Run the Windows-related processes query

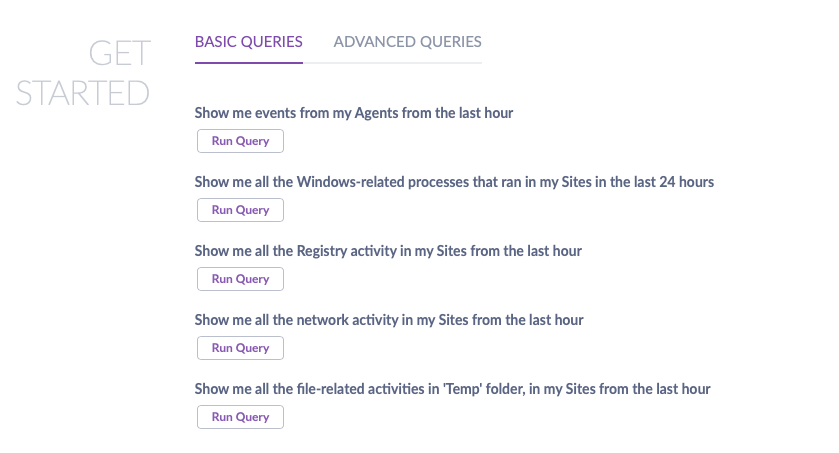(x=240, y=210)
